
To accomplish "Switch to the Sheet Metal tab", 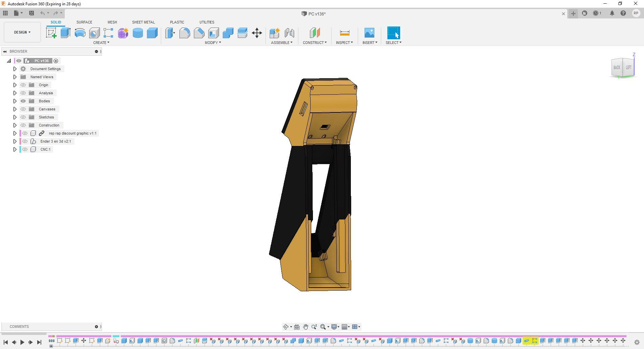I will [144, 22].
